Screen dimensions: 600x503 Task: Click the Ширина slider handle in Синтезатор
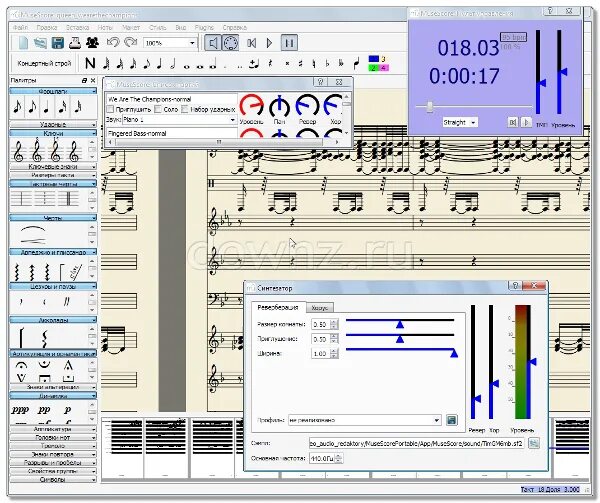(x=454, y=353)
